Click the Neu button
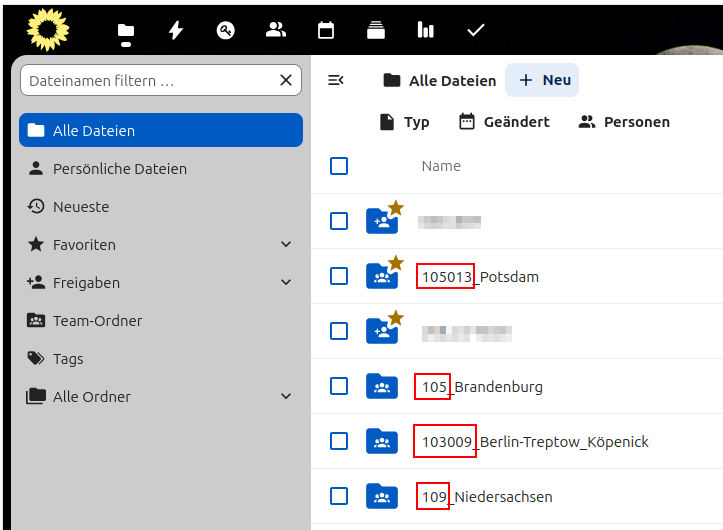Image resolution: width=723 pixels, height=530 pixels. point(542,81)
